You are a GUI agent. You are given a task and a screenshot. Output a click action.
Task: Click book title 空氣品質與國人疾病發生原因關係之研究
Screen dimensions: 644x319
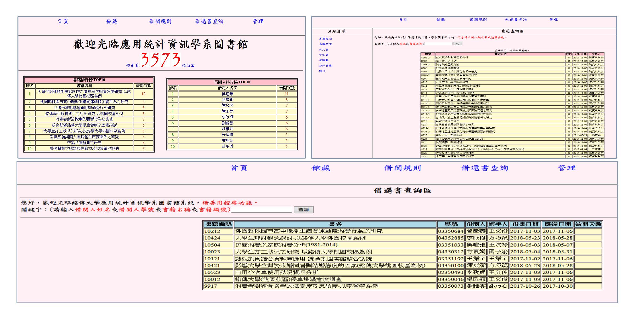84,137
